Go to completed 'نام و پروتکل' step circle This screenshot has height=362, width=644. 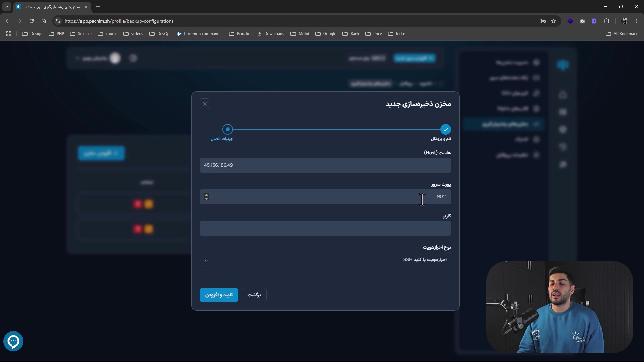click(x=445, y=129)
